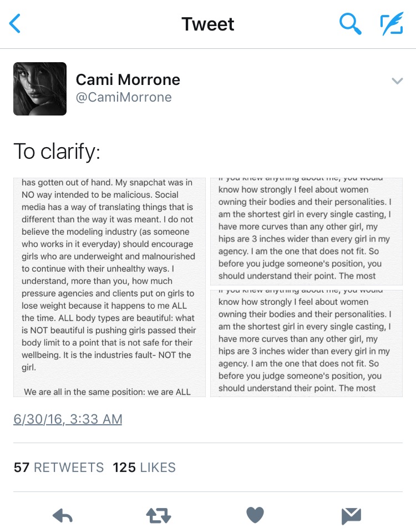This screenshot has width=416, height=532.
Task: Open search with magnifier icon
Action: pos(350,24)
